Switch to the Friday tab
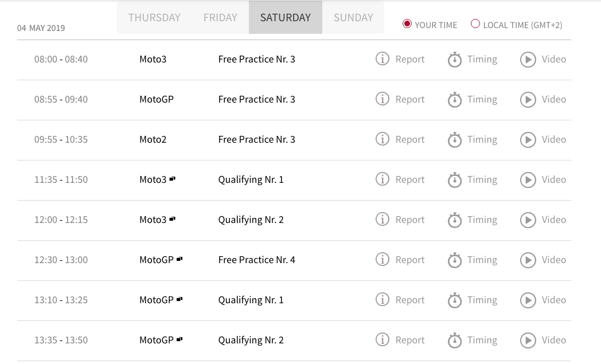Viewport: 601px width, 364px height. click(220, 18)
